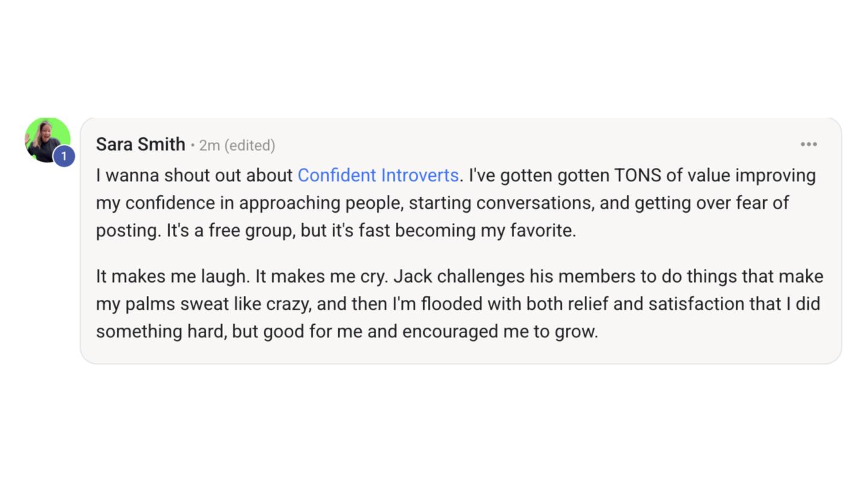Open the Confident Introverts group link
The width and height of the screenshot is (868, 488).
coord(378,175)
